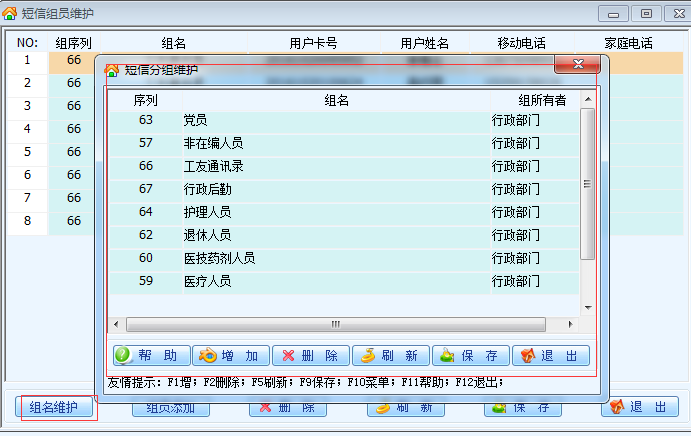Click 退出 button in main window
Screen dimensions: 691x436
[640, 406]
